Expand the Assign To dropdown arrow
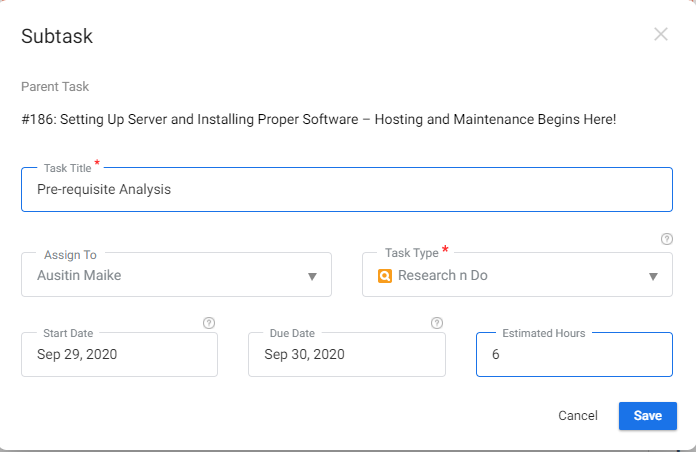The width and height of the screenshot is (696, 452). click(x=312, y=276)
